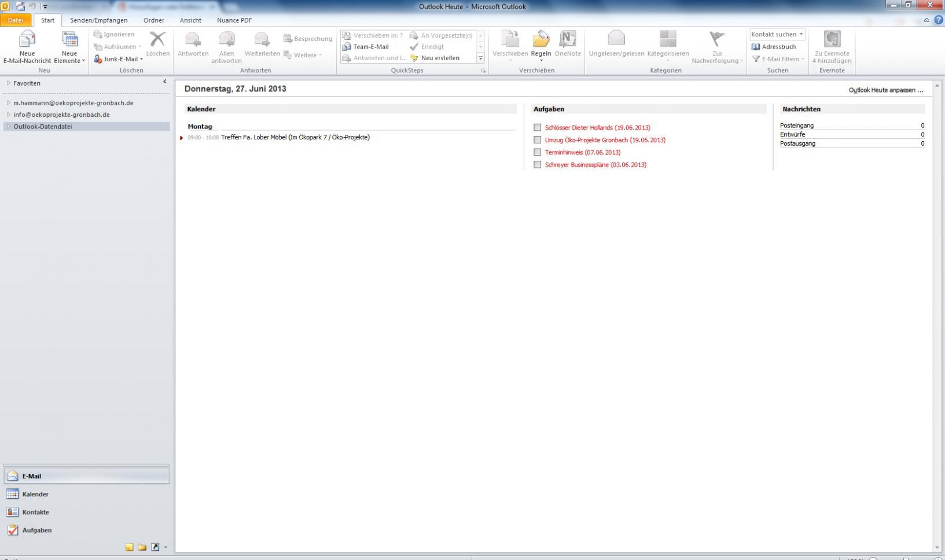Click the shortcuts icon in navigation footer
Viewport: 945px width, 560px height.
[x=155, y=547]
